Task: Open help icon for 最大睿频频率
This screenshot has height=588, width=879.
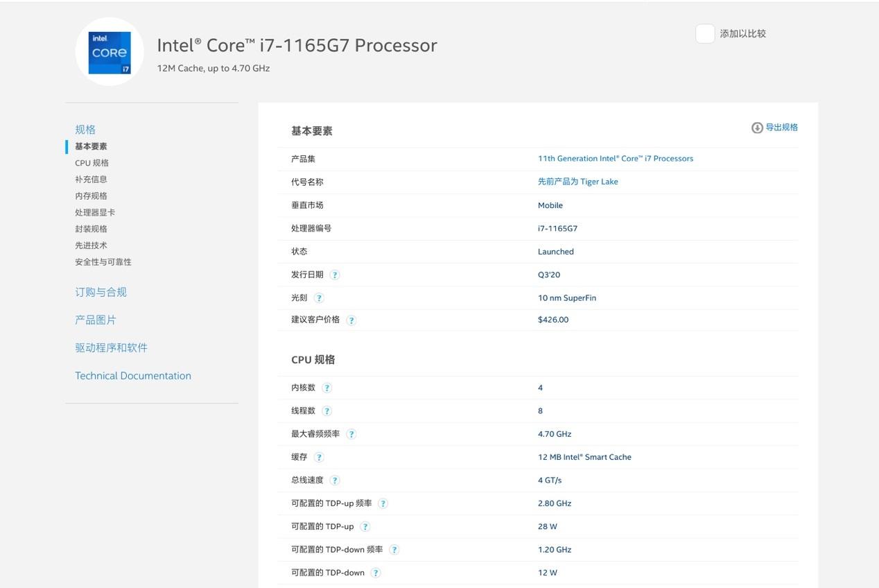Action: click(x=351, y=434)
